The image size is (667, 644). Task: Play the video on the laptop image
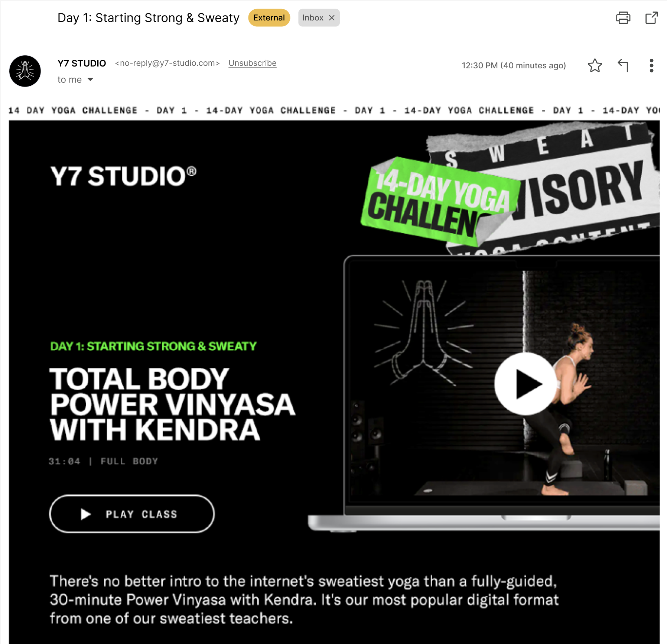525,384
